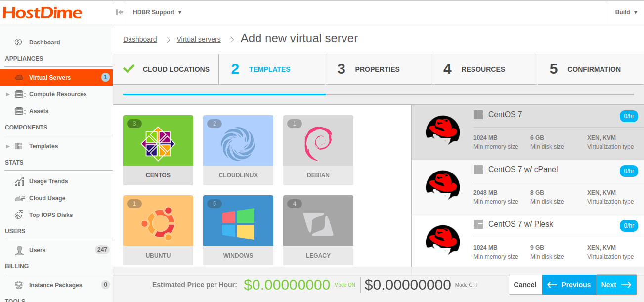The width and height of the screenshot is (644, 302).
Task: Click the Compute Resources server icon
Action: 20,94
